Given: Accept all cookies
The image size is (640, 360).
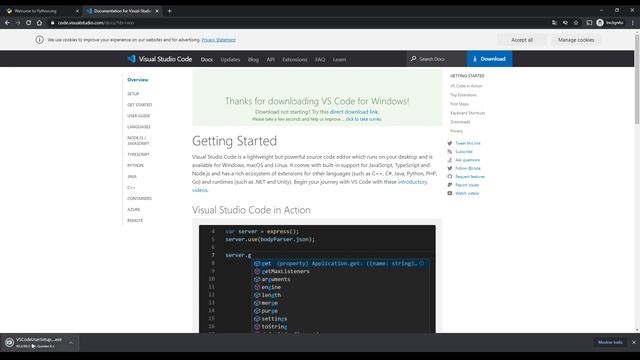Looking at the screenshot, I should (x=522, y=40).
